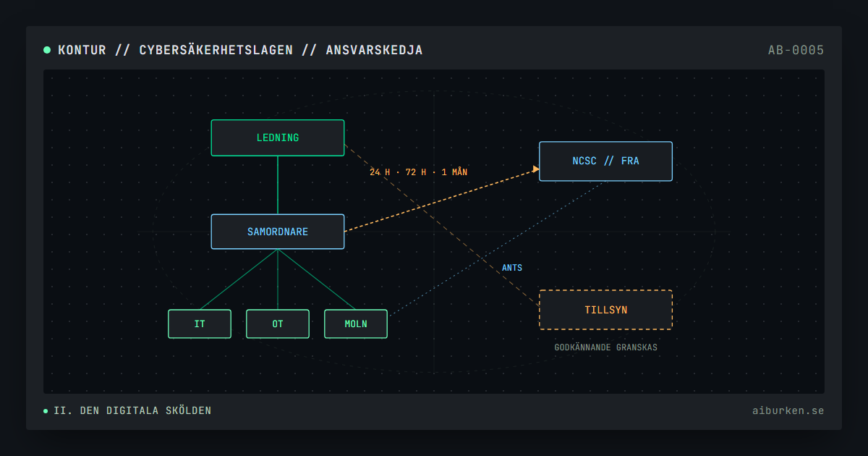The height and width of the screenshot is (456, 868).
Task: Click the 'GODKÄNNANDE GRANSKAS' caption
Action: pos(606,347)
